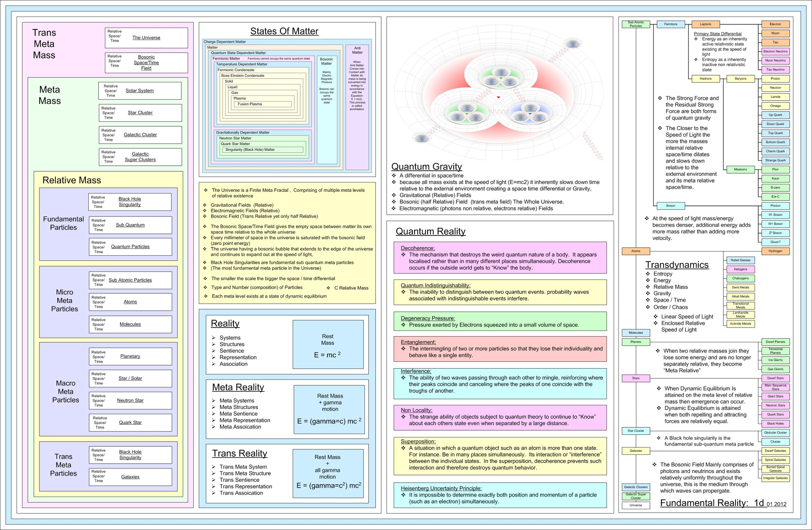This screenshot has width=812, height=530.
Task: Click the "Quantum Indistinguishability:" title
Action: point(436,285)
